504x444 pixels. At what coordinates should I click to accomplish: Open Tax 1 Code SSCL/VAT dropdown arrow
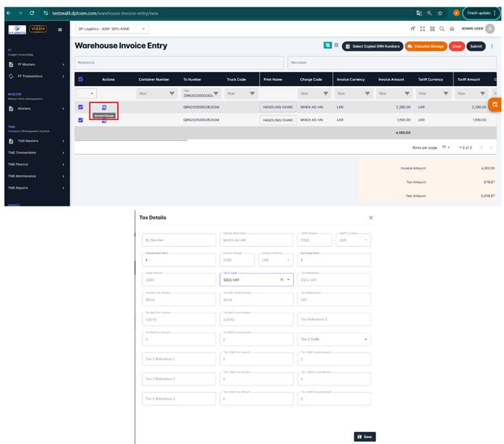pos(288,280)
